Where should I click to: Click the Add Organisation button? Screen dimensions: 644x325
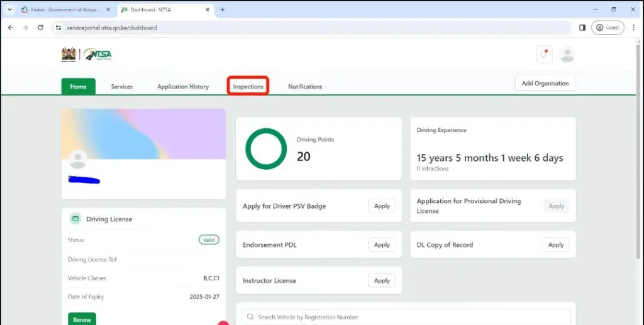click(545, 83)
